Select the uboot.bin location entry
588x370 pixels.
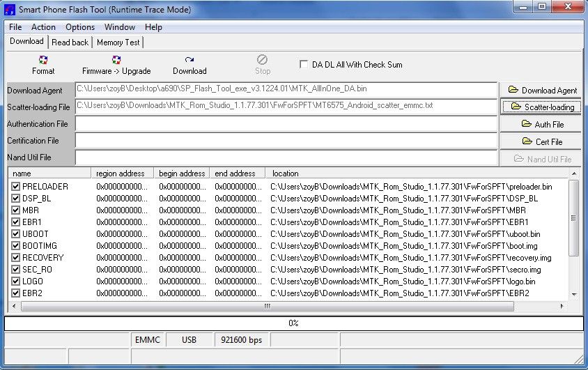click(405, 234)
